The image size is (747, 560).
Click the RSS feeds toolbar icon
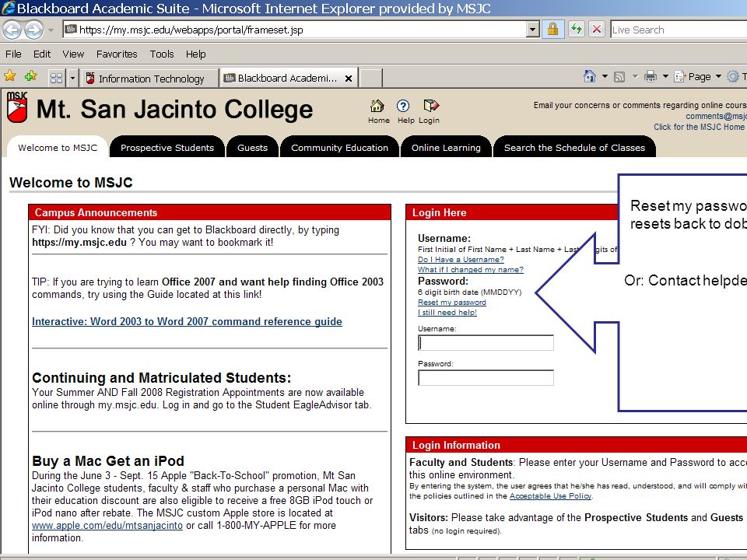[x=619, y=77]
